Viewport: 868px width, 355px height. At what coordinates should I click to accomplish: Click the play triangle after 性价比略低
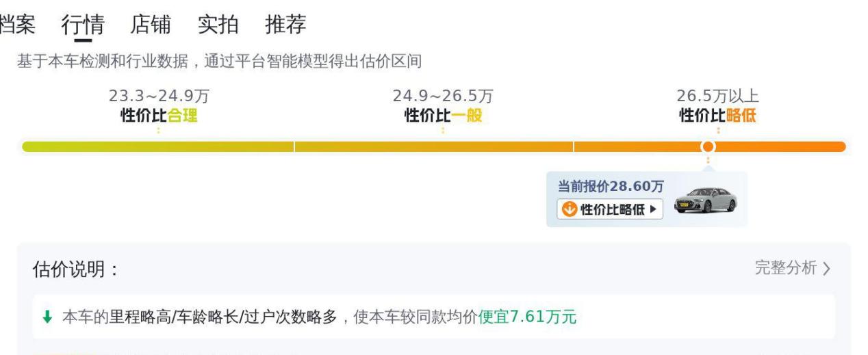(654, 209)
